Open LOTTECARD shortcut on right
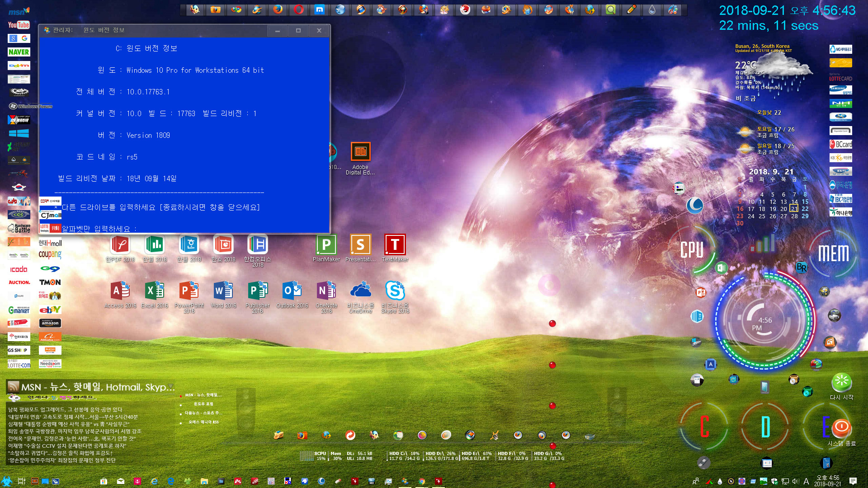 coord(840,77)
